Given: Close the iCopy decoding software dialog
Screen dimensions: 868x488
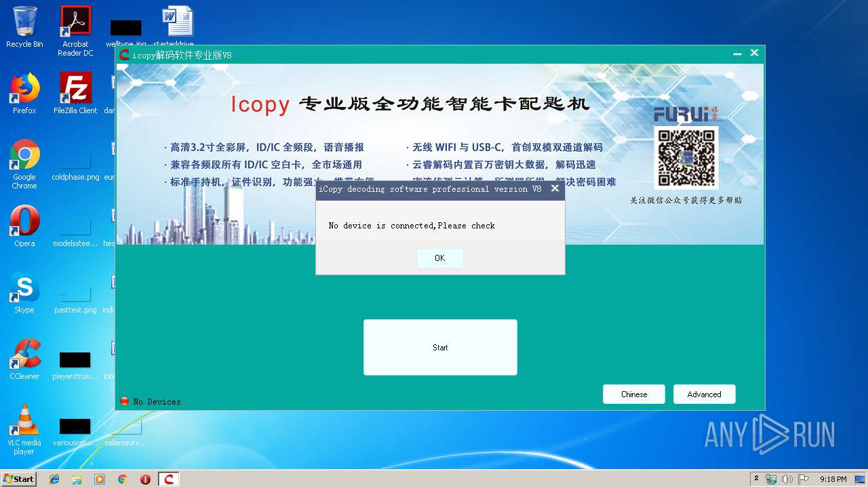Looking at the screenshot, I should point(555,188).
